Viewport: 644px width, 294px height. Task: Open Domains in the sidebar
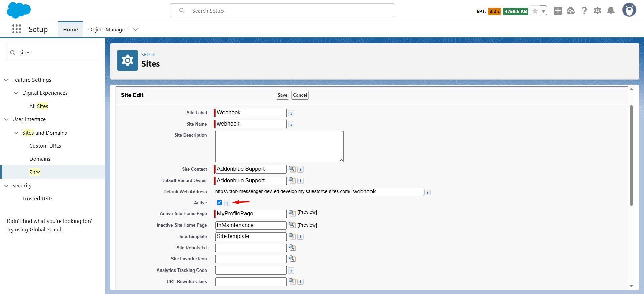click(40, 159)
